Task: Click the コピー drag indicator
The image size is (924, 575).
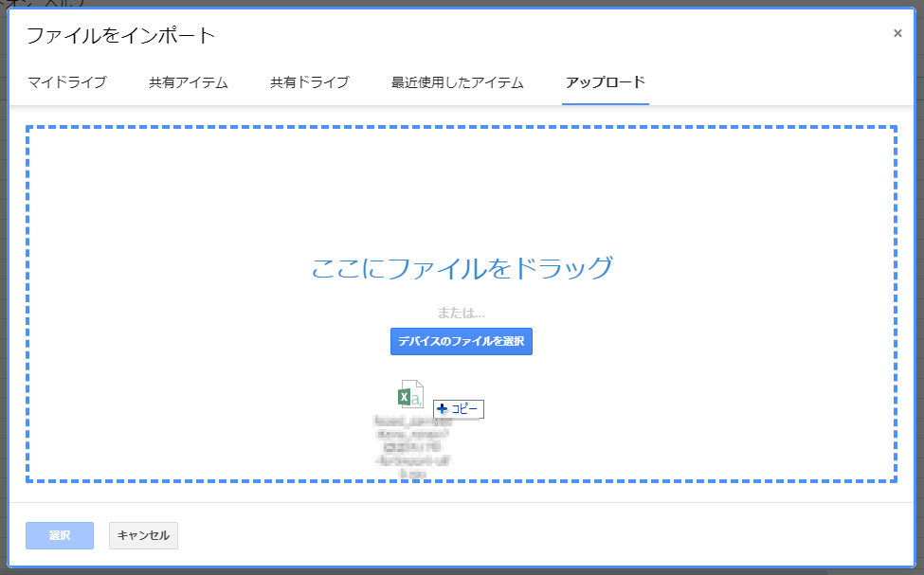Action: pos(458,409)
